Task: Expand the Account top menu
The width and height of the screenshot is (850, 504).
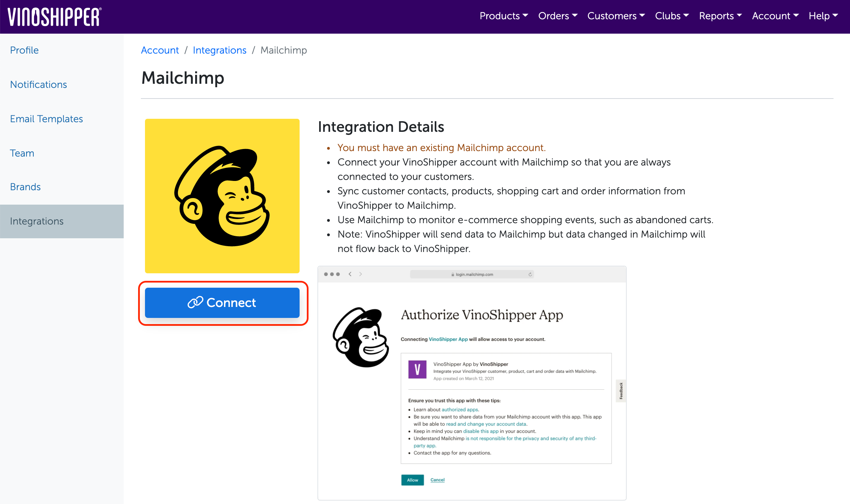Action: pos(775,16)
